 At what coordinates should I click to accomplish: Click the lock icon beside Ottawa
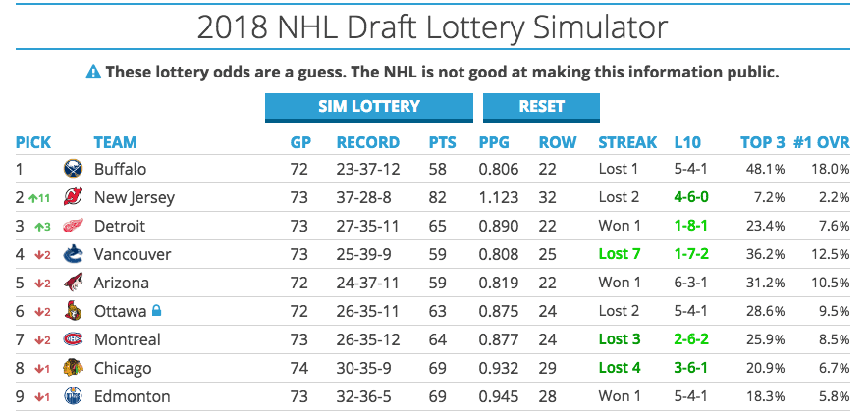(x=156, y=311)
